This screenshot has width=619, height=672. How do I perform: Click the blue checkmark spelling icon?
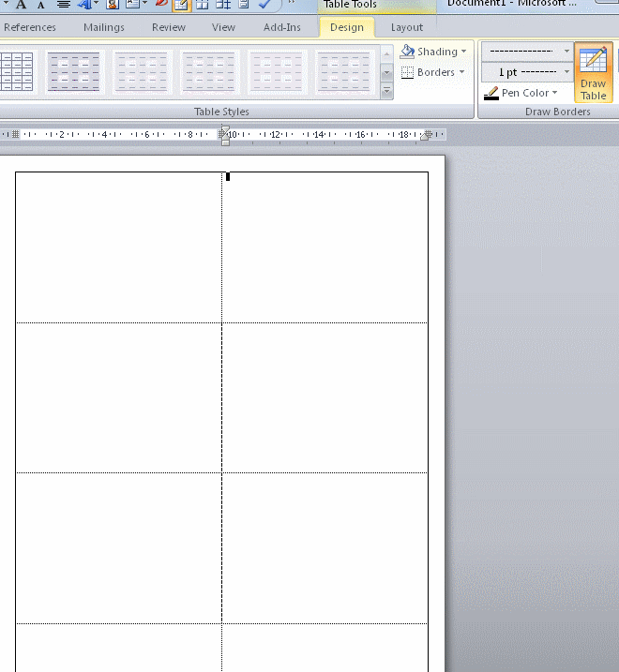point(264,5)
